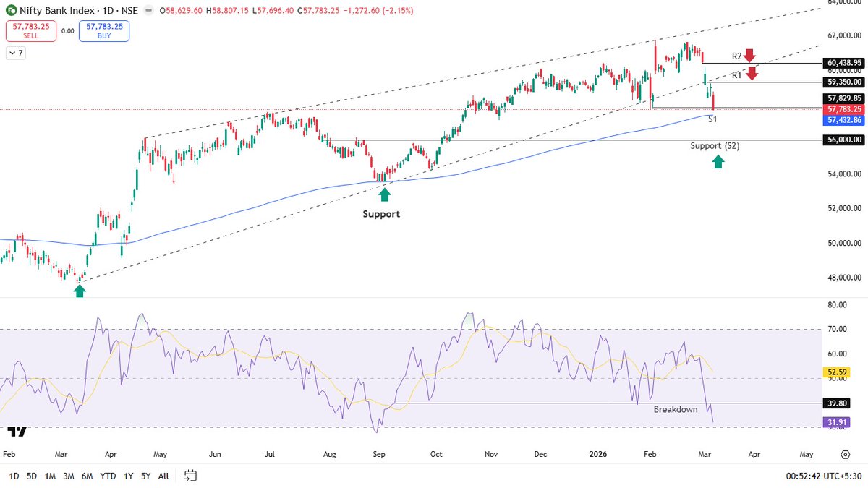Screen dimensions: 868x488
Task: Select the 1Y time range
Action: (128, 476)
